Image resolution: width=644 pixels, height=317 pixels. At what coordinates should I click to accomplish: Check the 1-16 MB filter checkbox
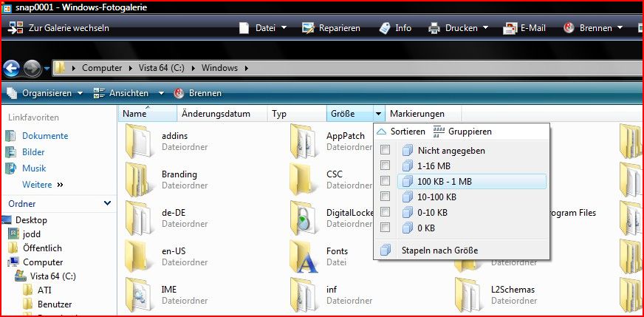(385, 166)
